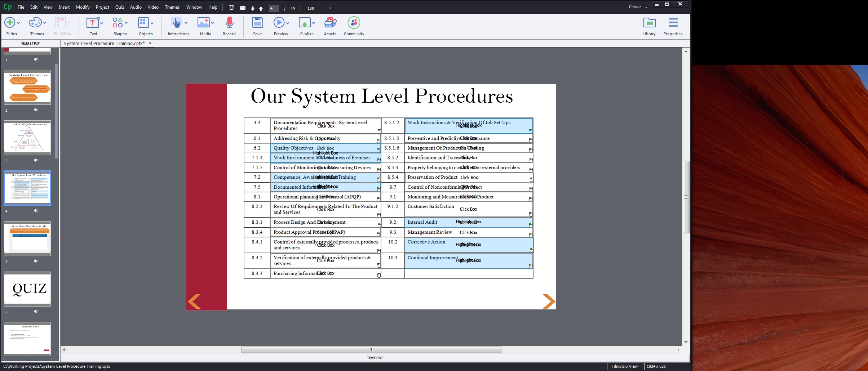Select the Quality Objectives highlight box row

325,148
